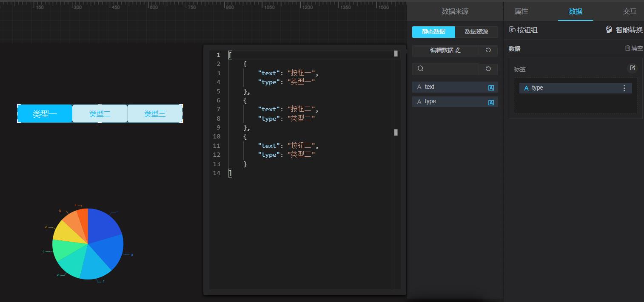The image size is (644, 302).
Task: Click the 智能转换 brain icon
Action: coord(609,30)
